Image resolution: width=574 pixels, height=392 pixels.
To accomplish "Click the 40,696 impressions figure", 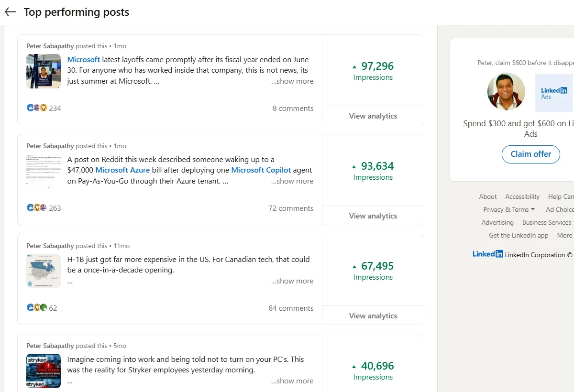I will pos(377,366).
